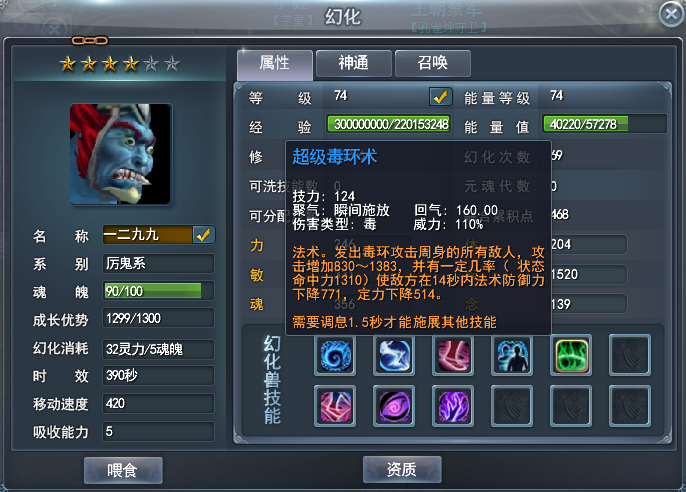The image size is (686, 492).
Task: Click the chain link icon above stars
Action: click(x=90, y=41)
